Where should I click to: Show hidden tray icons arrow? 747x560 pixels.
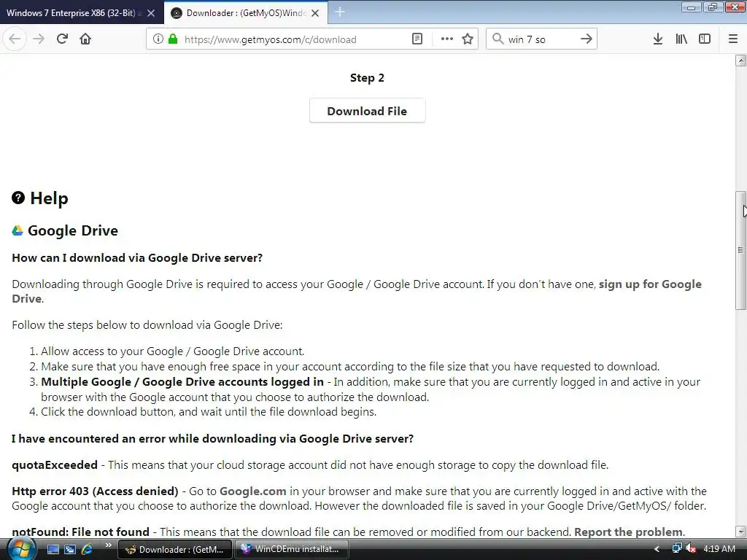click(657, 549)
